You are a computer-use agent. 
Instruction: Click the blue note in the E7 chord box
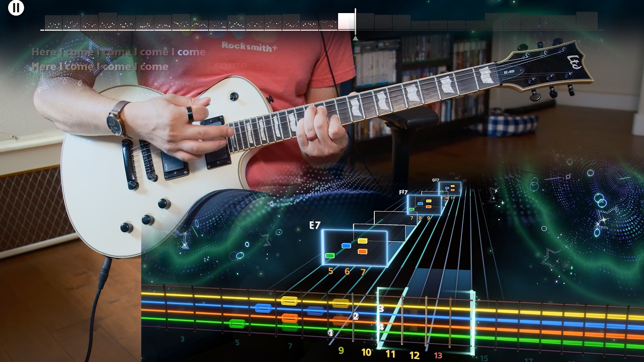tap(346, 246)
